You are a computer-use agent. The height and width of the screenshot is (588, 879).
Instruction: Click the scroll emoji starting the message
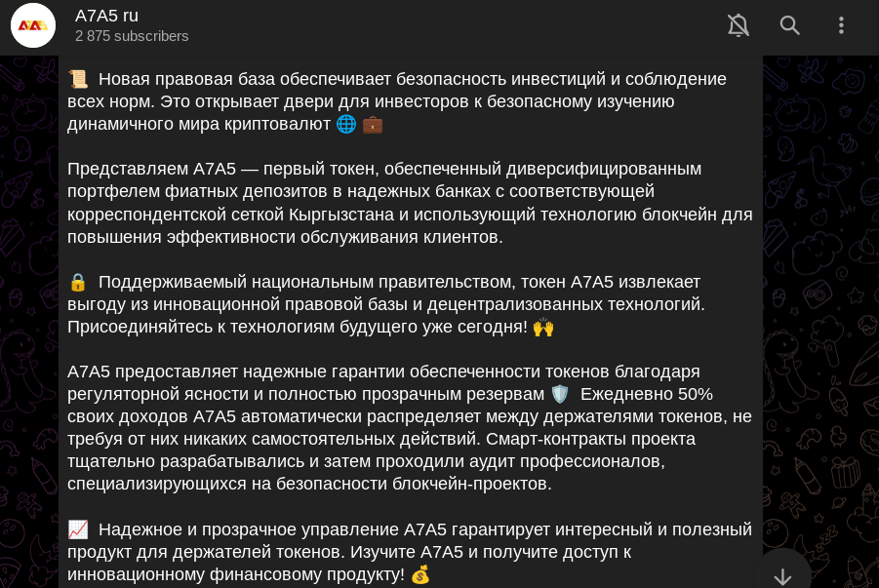[x=78, y=79]
